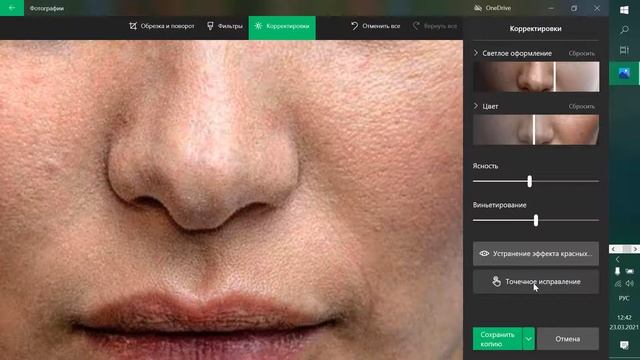
Task: Open Windows search magnifier icon
Action: pyautogui.click(x=624, y=30)
